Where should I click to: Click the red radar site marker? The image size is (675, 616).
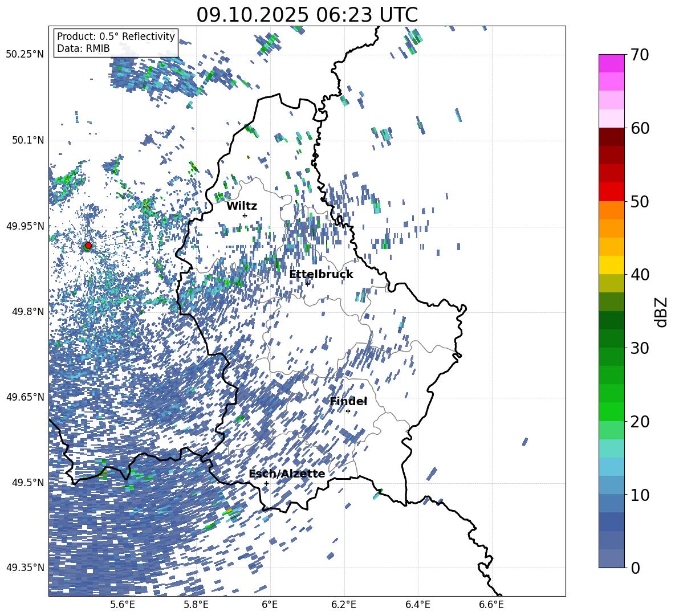(88, 246)
